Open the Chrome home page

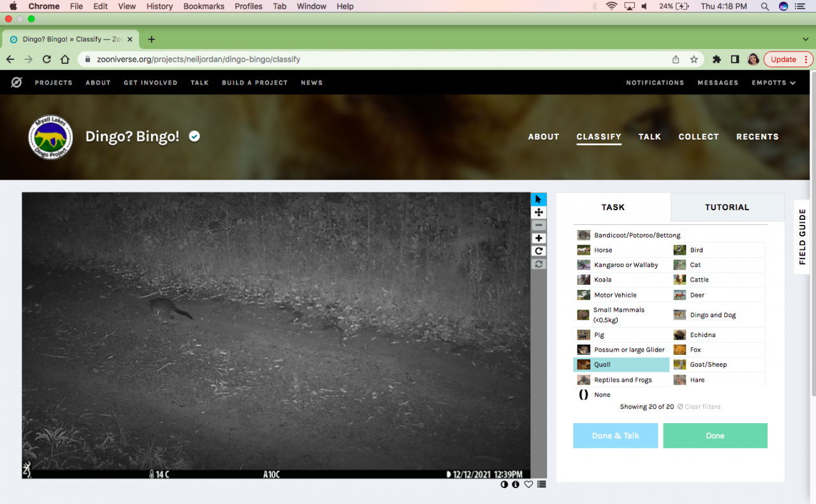[x=64, y=59]
